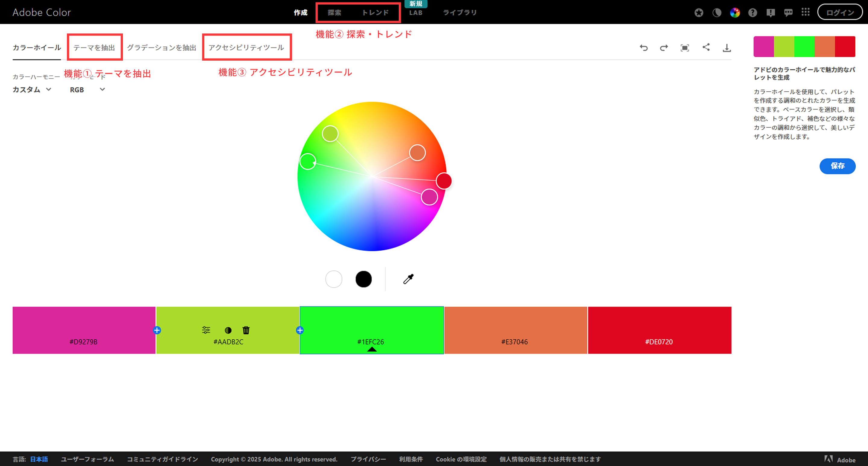Image resolution: width=868 pixels, height=466 pixels.
Task: Click the redo arrow icon
Action: click(664, 48)
